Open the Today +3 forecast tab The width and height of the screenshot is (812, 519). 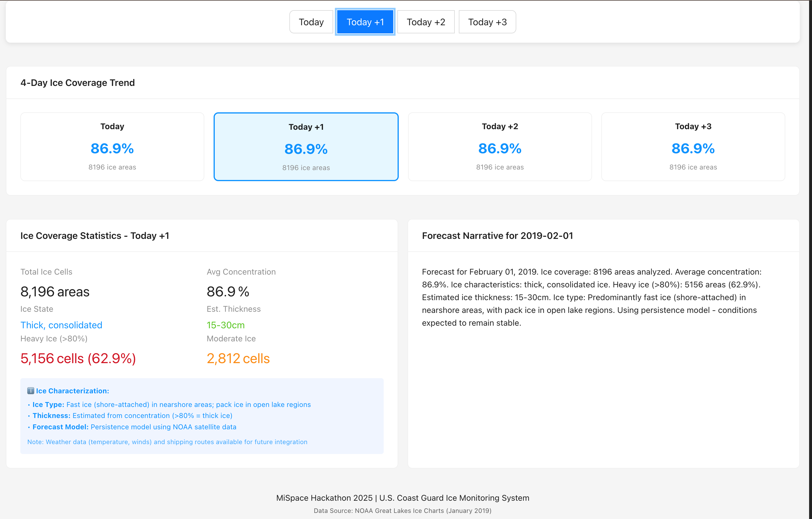pyautogui.click(x=487, y=22)
